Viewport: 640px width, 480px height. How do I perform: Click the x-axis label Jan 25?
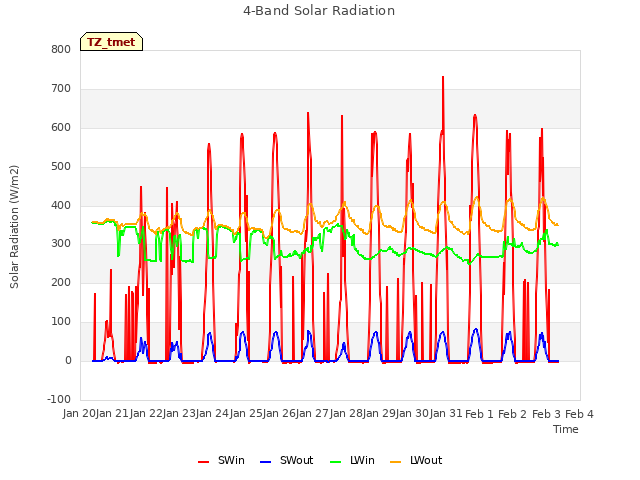246,414
